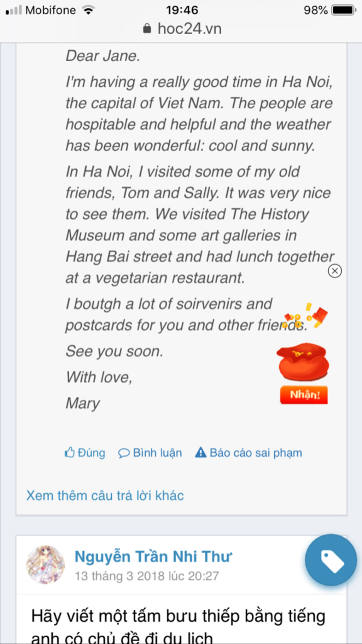Tap the speech bubble comment icon
The height and width of the screenshot is (644, 362).
pos(124,453)
